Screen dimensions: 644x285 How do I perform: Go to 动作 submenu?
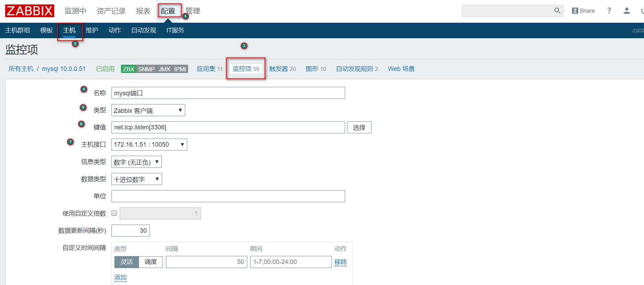115,30
